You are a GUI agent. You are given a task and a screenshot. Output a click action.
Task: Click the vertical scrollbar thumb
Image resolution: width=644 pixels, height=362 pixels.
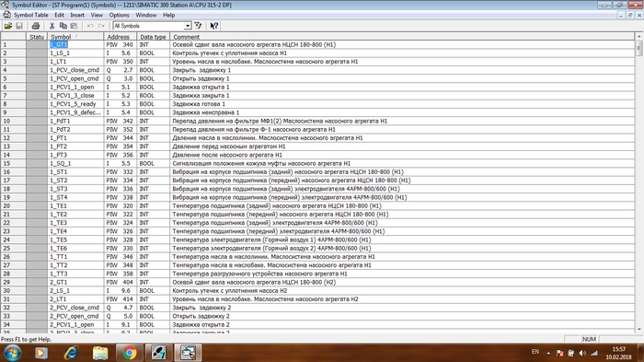click(639, 49)
